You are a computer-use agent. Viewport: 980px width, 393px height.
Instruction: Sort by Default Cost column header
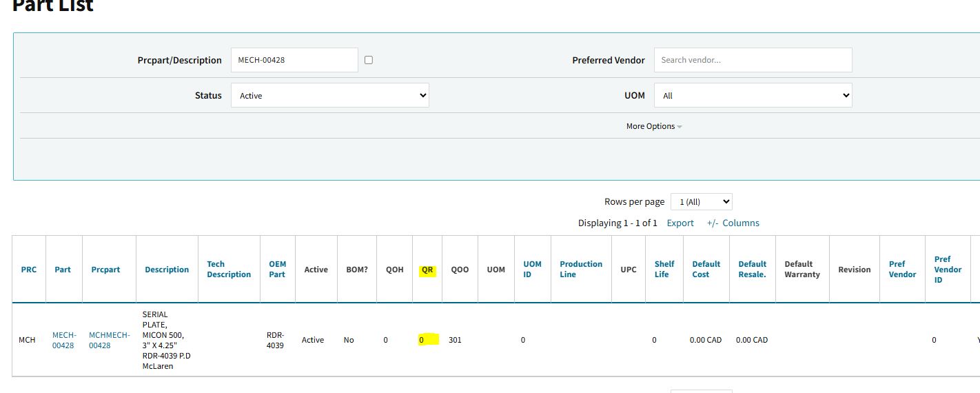[x=706, y=269]
